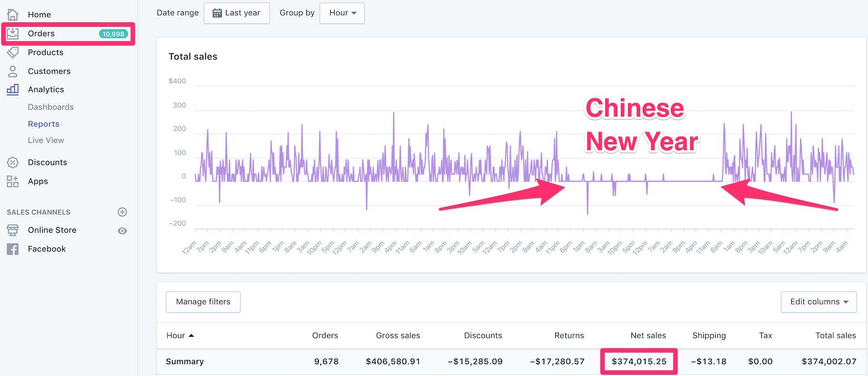This screenshot has width=868, height=376.
Task: Click the Facebook logo icon
Action: [x=13, y=249]
